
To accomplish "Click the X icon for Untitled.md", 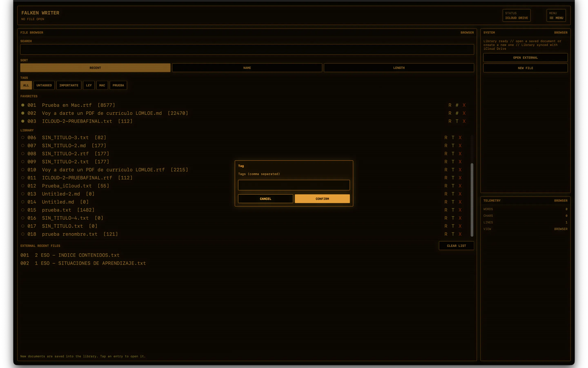I will coord(460,202).
